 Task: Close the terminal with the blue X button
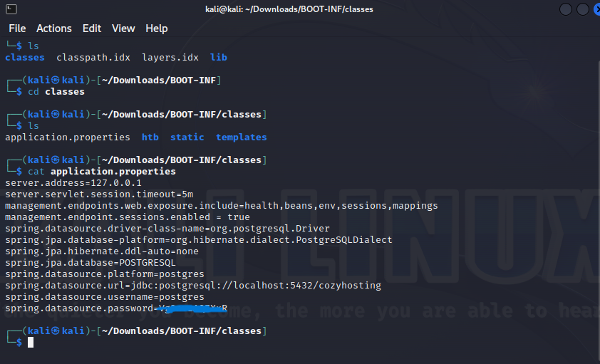coord(596,9)
